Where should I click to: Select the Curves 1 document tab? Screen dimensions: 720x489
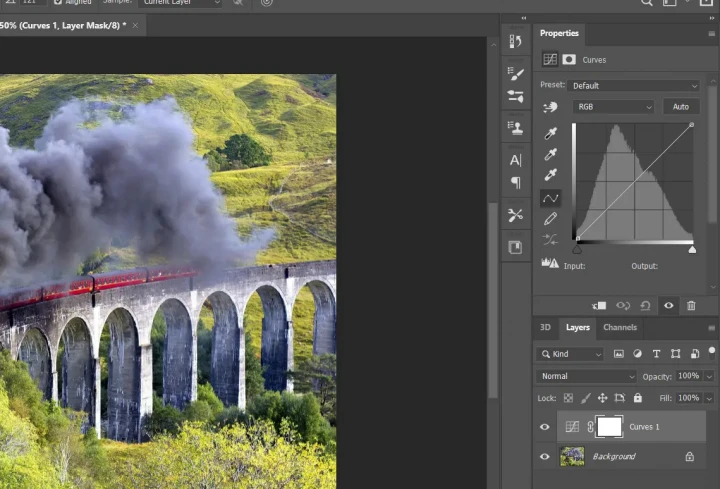coord(63,26)
